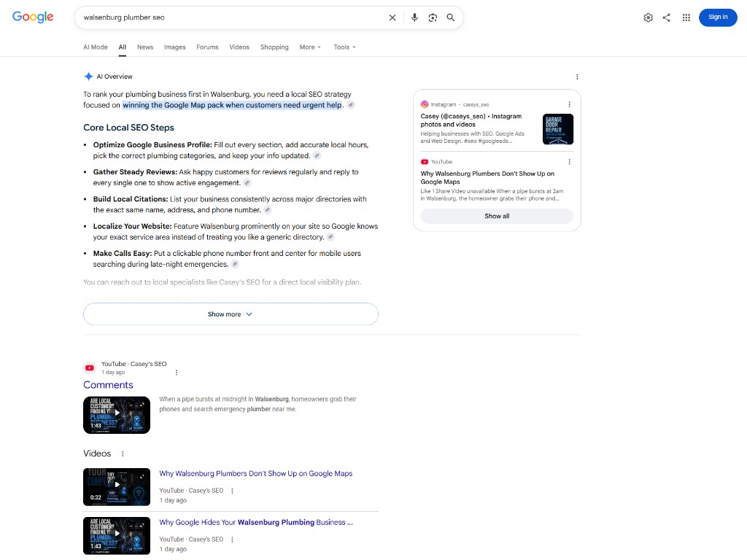The height and width of the screenshot is (560, 747).
Task: Open three-dot menu for 'Google Hides' video
Action: (x=232, y=540)
